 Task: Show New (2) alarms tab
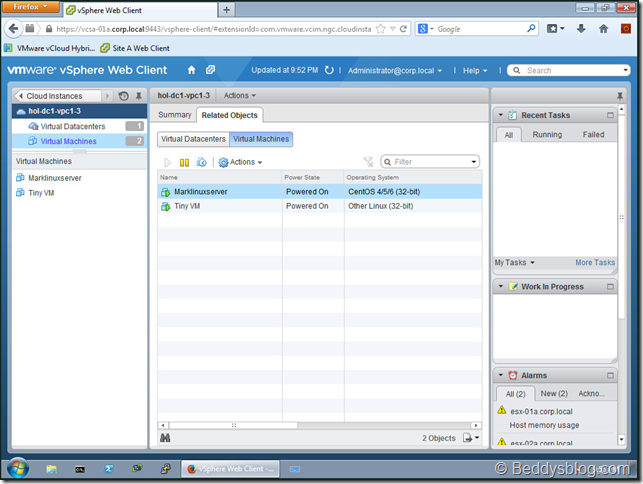[x=554, y=394]
